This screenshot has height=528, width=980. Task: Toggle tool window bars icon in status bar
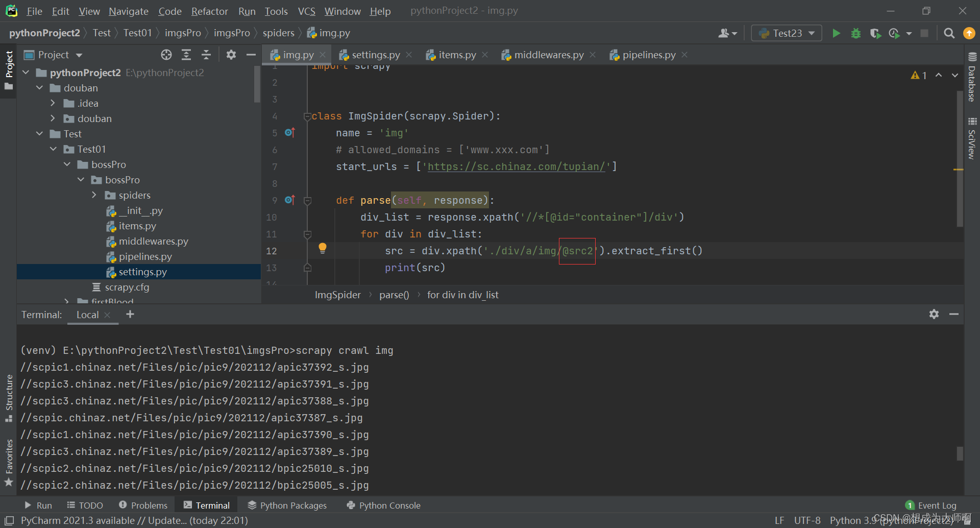tap(9, 520)
